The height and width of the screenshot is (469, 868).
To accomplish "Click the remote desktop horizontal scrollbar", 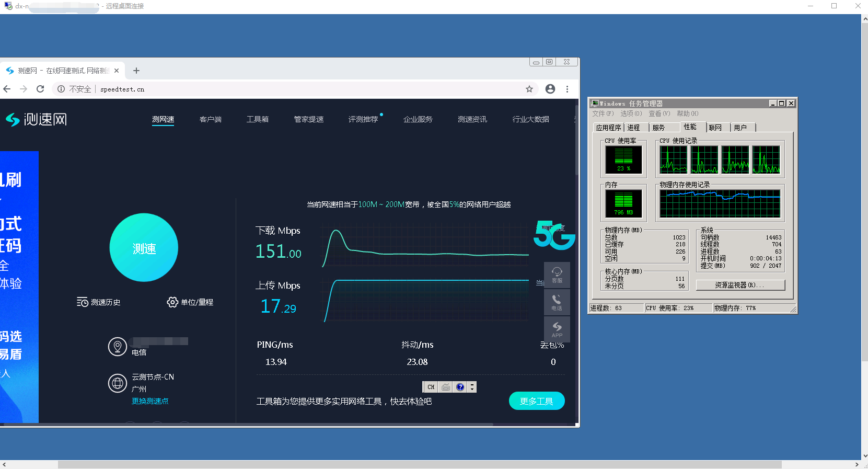I will point(420,464).
